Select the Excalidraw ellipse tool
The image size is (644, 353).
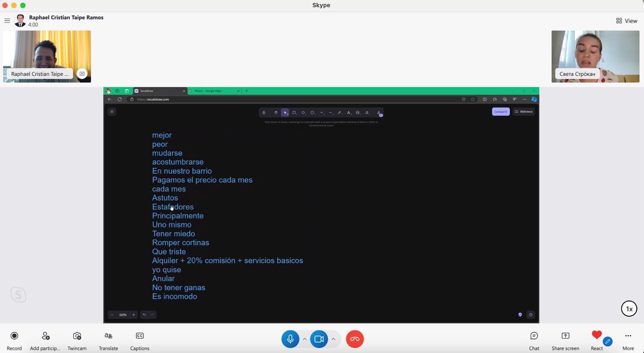[x=312, y=112]
